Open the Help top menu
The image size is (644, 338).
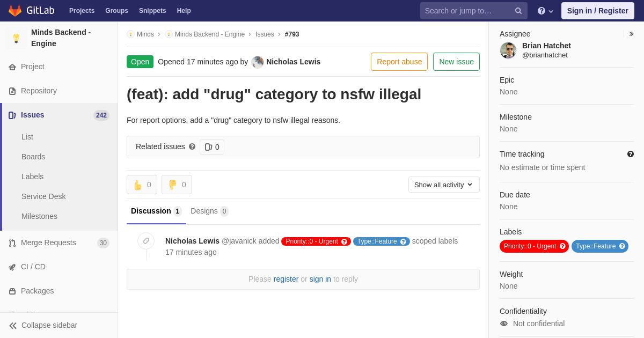[x=184, y=11]
